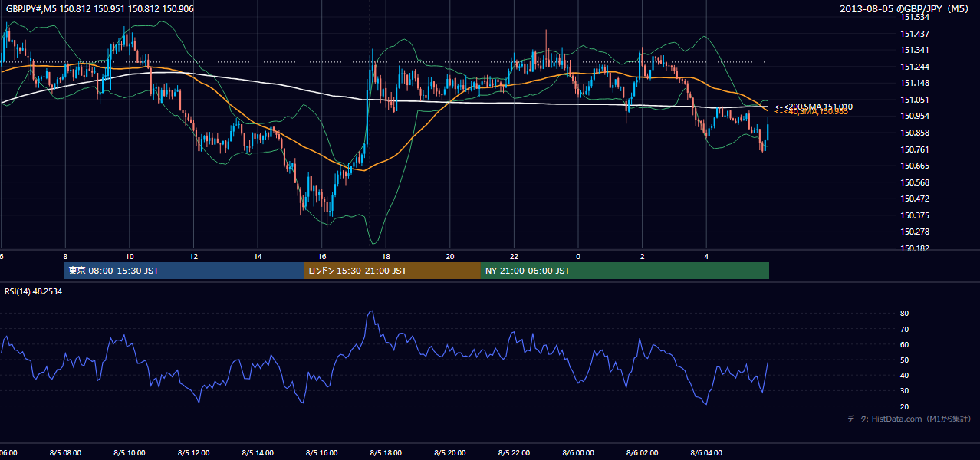
Task: Select the 200 SMA 151.010 label
Action: (814, 107)
